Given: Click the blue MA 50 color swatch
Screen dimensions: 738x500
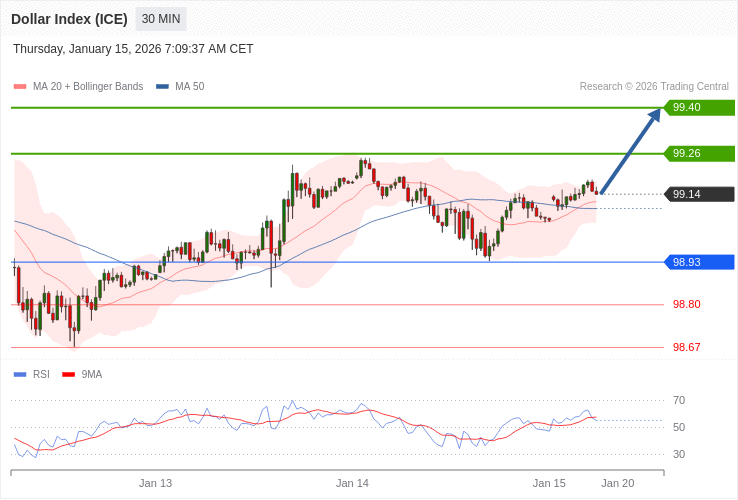Looking at the screenshot, I should pyautogui.click(x=162, y=87).
